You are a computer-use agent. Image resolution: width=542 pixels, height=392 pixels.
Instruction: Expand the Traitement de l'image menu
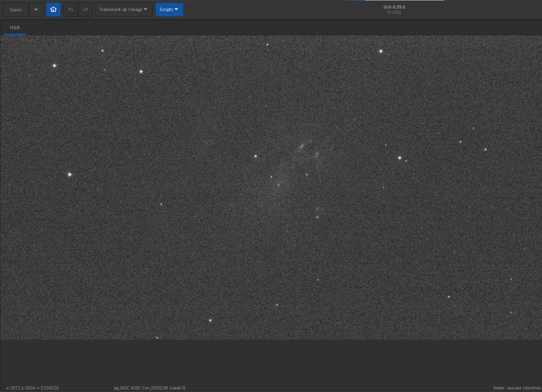click(124, 9)
